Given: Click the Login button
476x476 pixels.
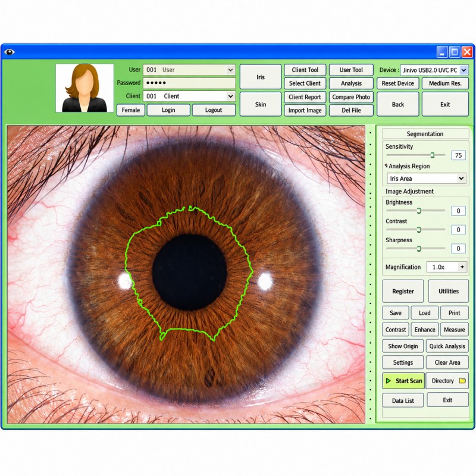Looking at the screenshot, I should point(168,110).
